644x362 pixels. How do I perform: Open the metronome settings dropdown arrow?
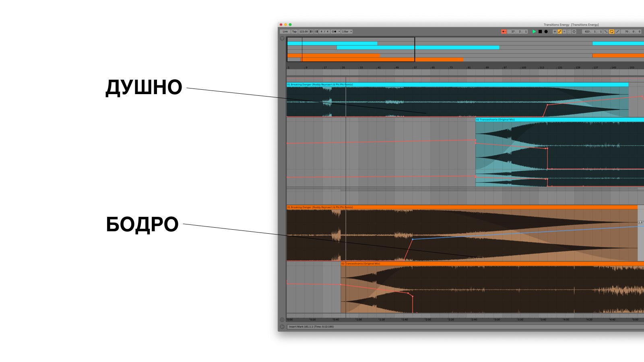click(x=339, y=31)
